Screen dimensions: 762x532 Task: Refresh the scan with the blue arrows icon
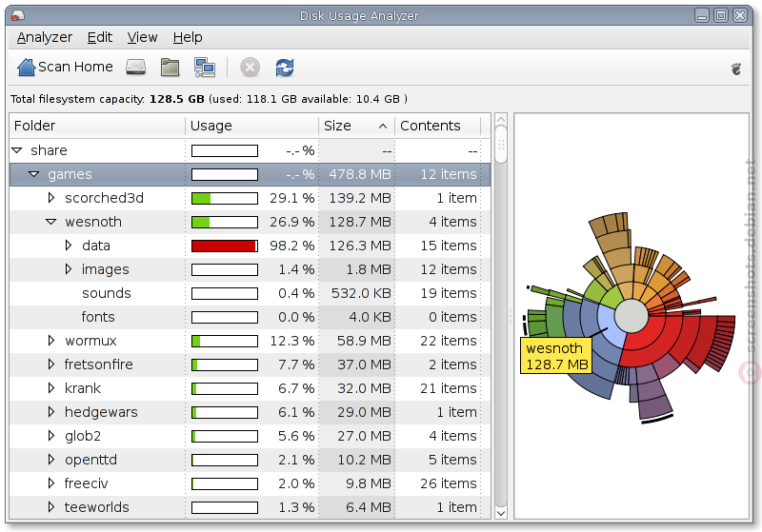285,67
